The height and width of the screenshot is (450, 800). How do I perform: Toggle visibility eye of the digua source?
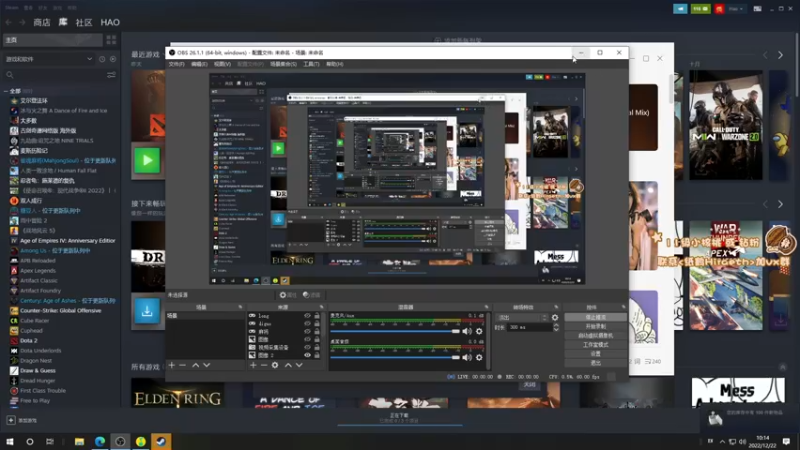307,323
